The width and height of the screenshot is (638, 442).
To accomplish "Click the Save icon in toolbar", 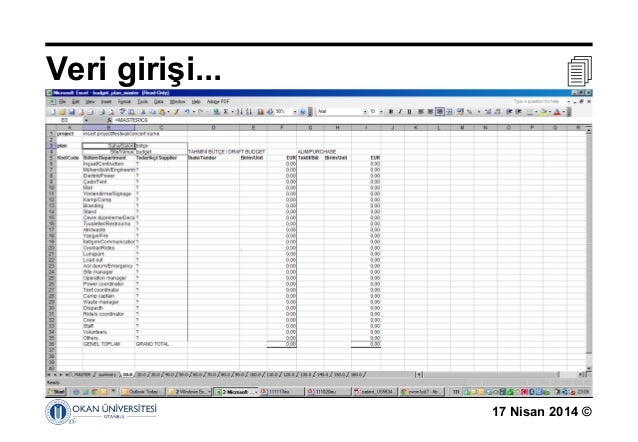I will [x=72, y=112].
